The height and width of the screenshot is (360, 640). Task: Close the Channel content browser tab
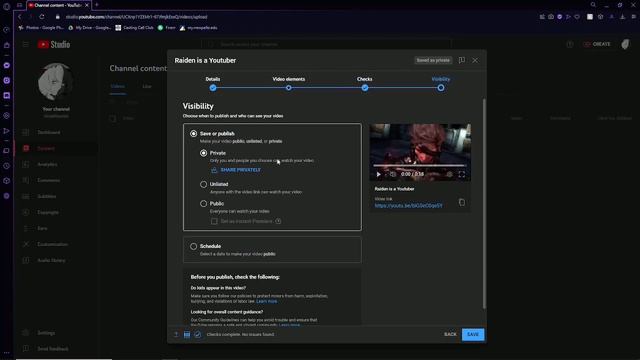(87, 5)
